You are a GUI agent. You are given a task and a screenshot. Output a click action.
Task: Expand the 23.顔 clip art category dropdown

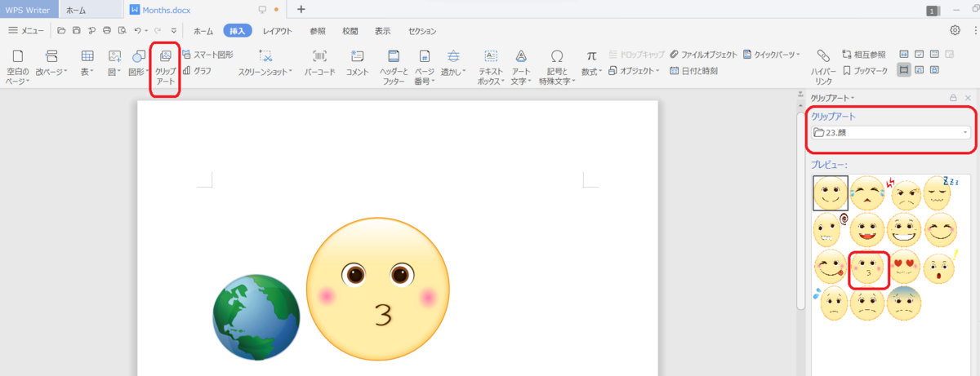(x=890, y=132)
